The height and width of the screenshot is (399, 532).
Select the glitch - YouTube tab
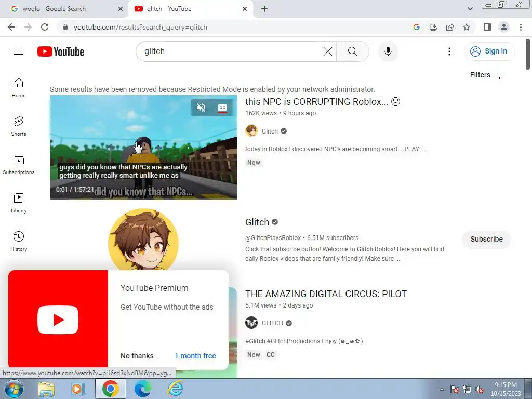[x=190, y=9]
